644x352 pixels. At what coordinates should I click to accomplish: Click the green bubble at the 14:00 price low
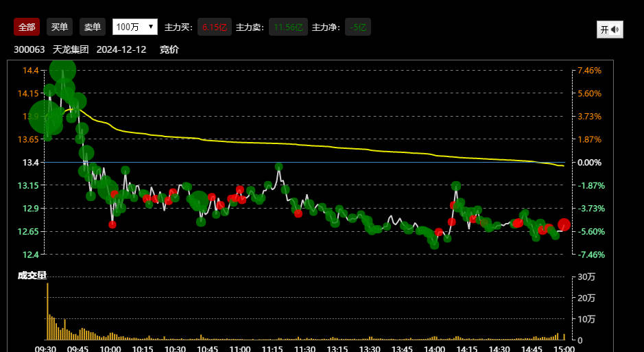434,244
